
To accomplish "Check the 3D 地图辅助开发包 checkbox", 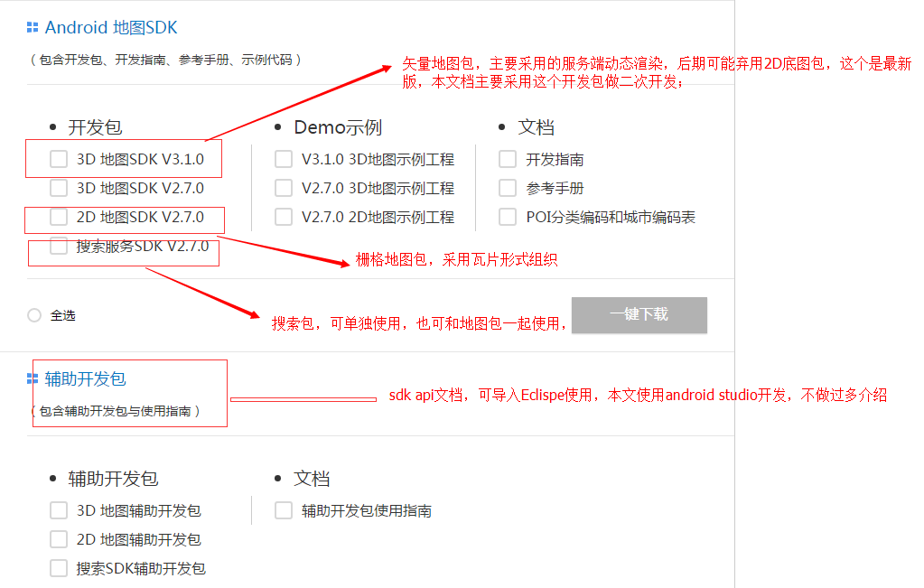I will [x=59, y=510].
